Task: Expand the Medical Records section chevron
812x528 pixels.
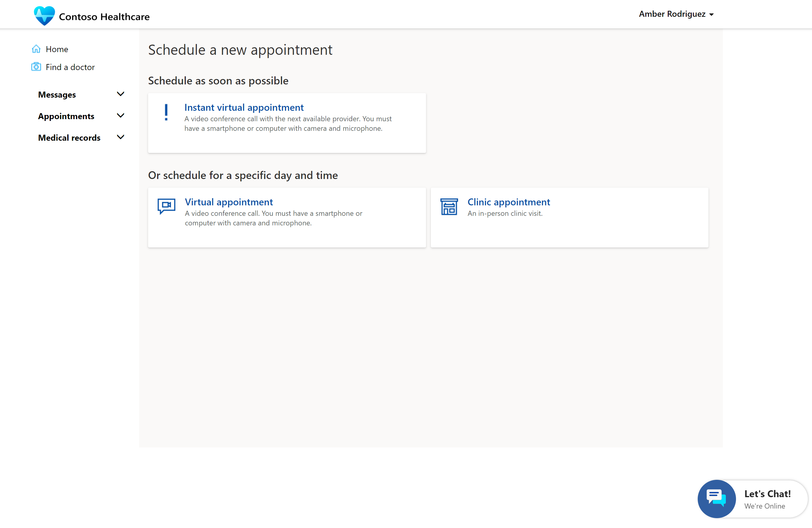Action: 120,137
